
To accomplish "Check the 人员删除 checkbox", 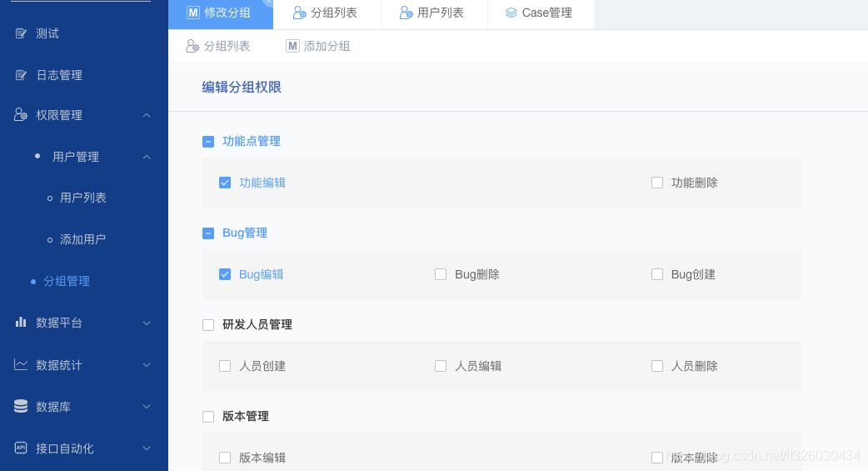I will point(657,366).
